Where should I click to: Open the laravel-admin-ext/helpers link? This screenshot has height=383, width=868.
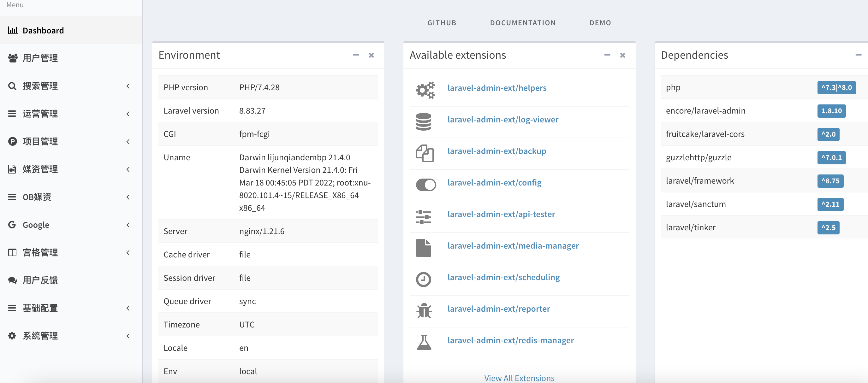coord(497,88)
